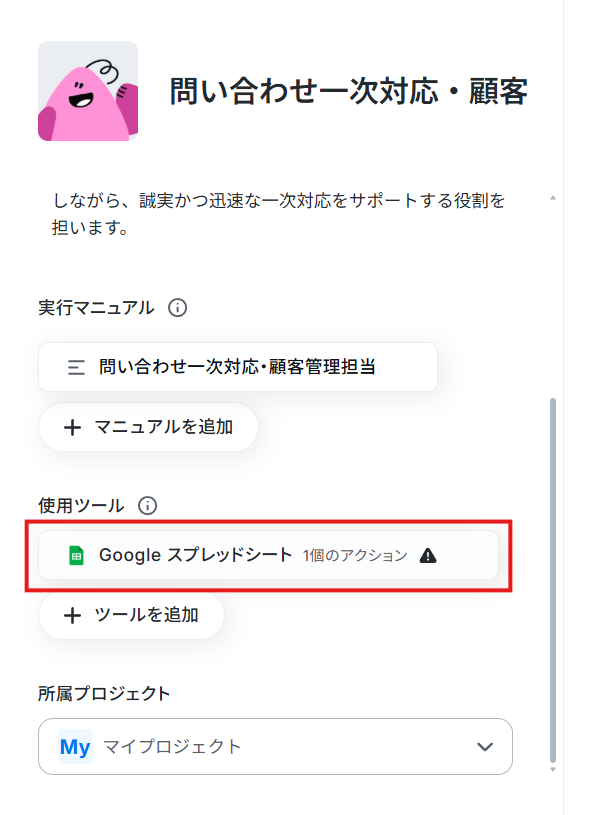Viewport: 600px width, 815px height.
Task: Click the green Google Sheets icon
Action: pos(76,555)
